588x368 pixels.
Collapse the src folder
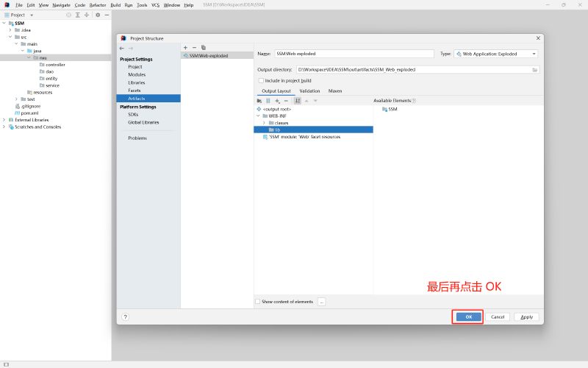coord(10,37)
